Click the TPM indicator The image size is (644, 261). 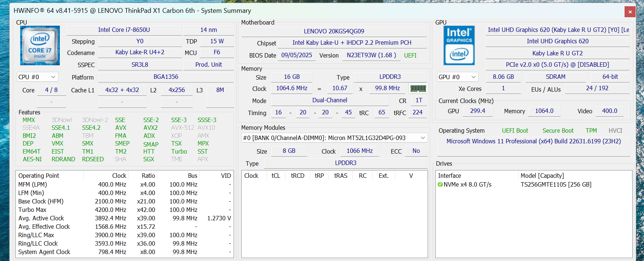click(591, 131)
